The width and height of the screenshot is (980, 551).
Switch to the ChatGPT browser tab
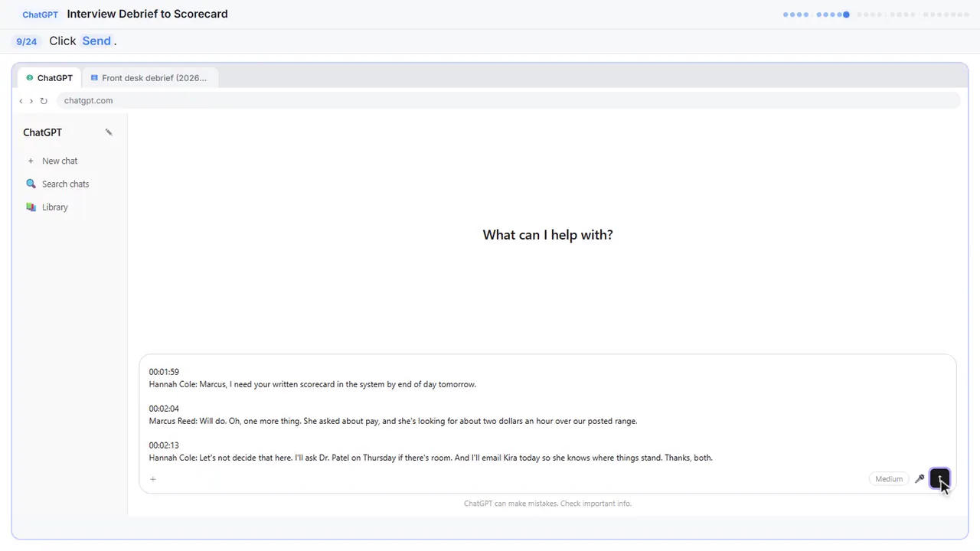[x=50, y=78]
